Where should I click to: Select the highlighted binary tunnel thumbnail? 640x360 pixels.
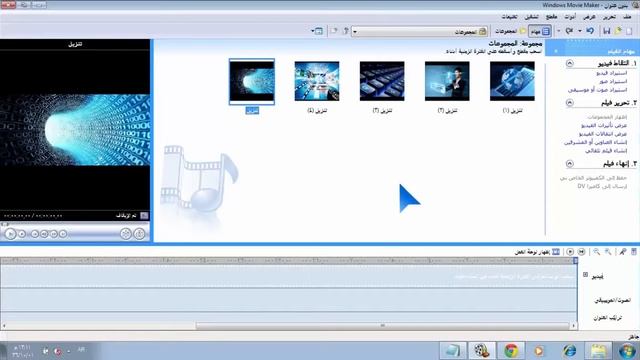click(252, 81)
